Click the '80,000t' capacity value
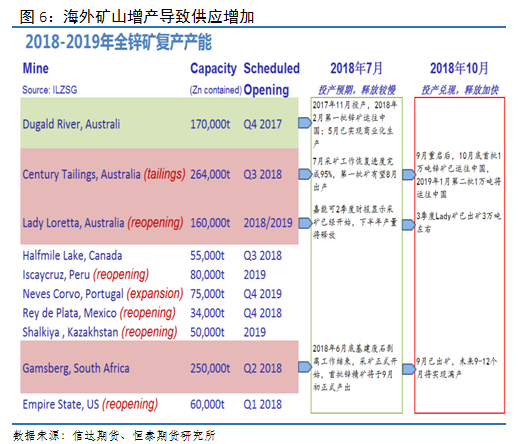Image resolution: width=518 pixels, height=444 pixels. (x=207, y=275)
